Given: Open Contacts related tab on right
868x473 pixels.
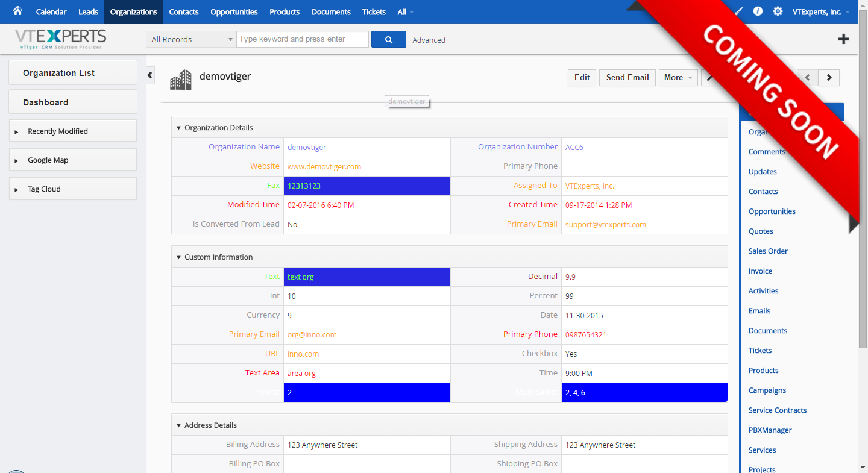Looking at the screenshot, I should (x=763, y=192).
